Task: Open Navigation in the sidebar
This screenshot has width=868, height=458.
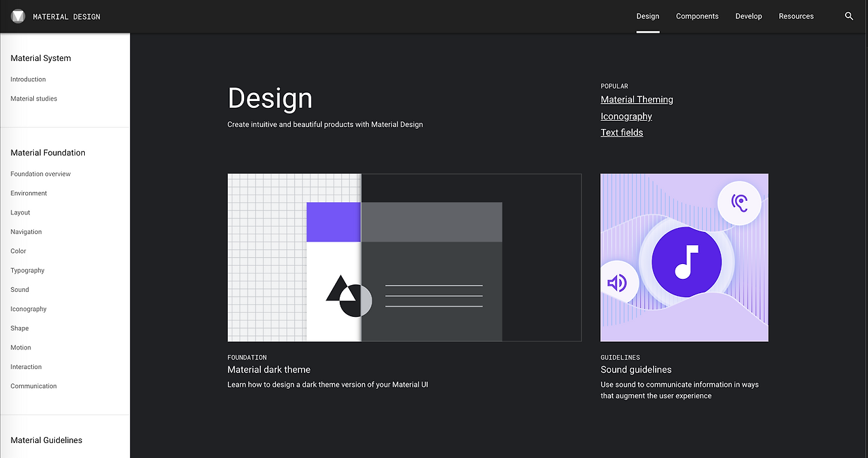Action: point(26,232)
